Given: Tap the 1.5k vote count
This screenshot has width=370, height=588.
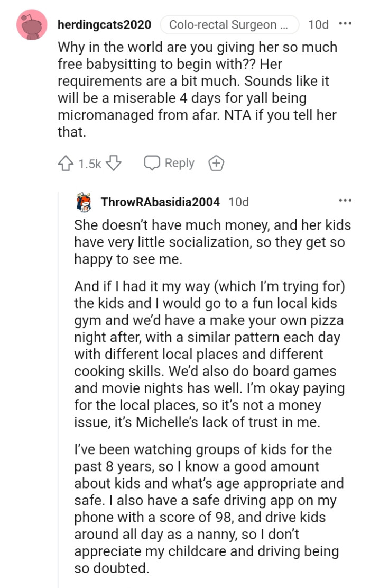Looking at the screenshot, I should coord(89,164).
